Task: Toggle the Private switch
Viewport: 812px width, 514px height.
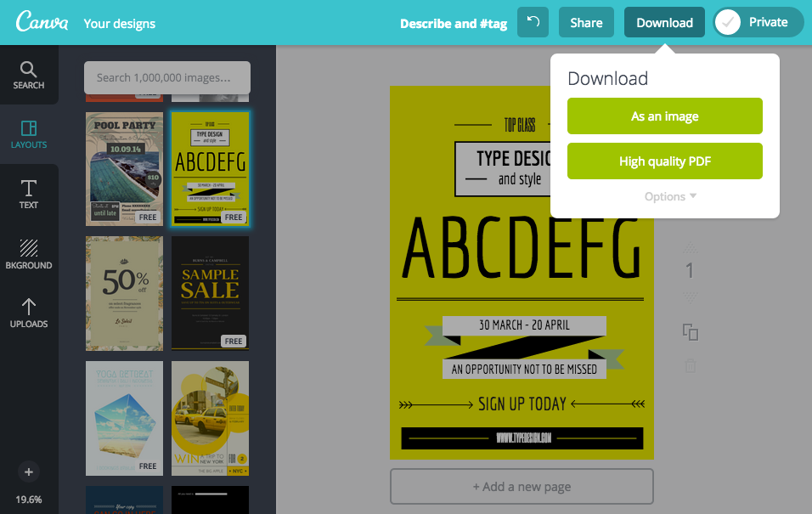Action: [x=758, y=22]
